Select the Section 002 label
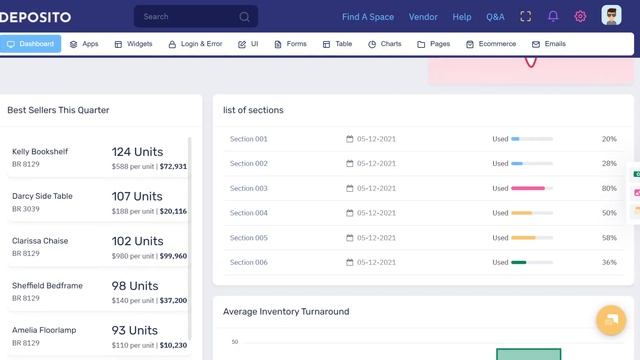640x360 pixels. [249, 163]
